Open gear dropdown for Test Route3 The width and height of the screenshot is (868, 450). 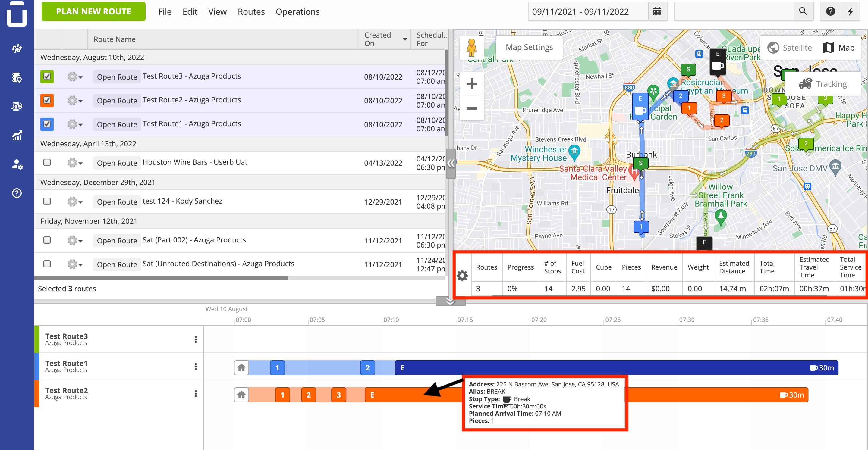point(74,77)
